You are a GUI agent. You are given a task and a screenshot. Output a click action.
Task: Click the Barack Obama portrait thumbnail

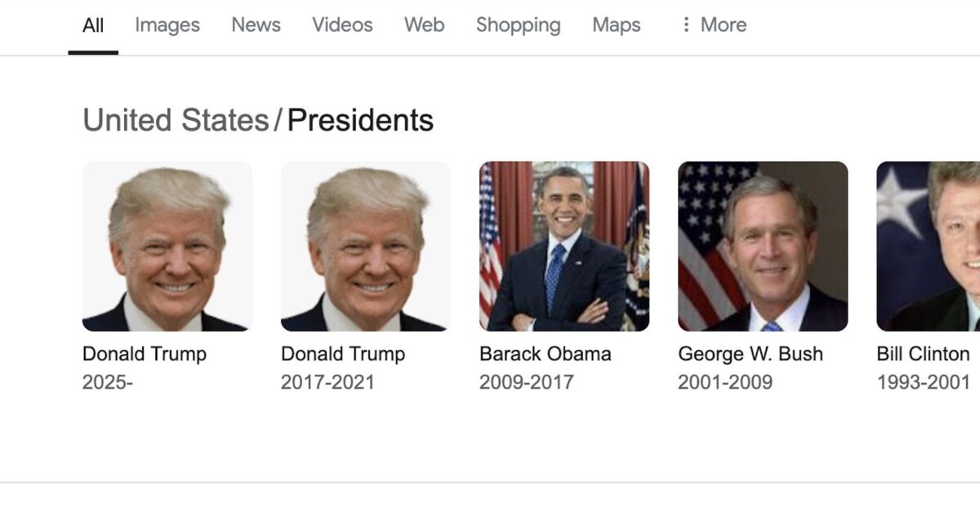[564, 246]
